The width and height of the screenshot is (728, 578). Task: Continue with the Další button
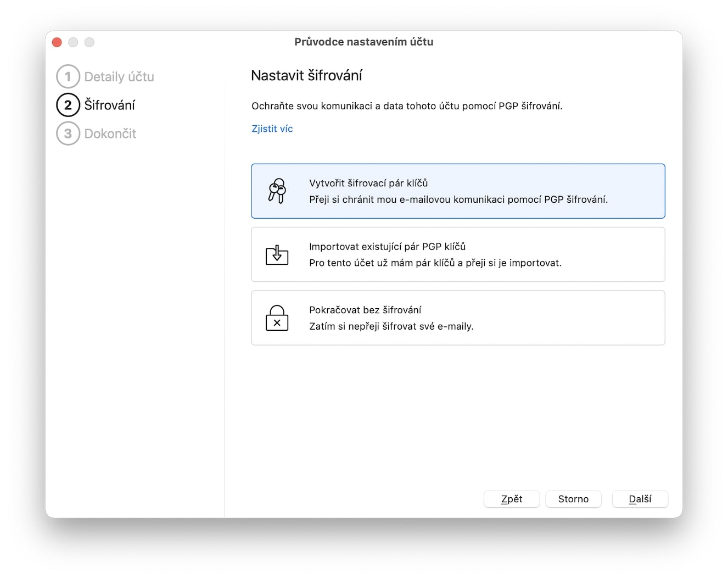pyautogui.click(x=640, y=499)
